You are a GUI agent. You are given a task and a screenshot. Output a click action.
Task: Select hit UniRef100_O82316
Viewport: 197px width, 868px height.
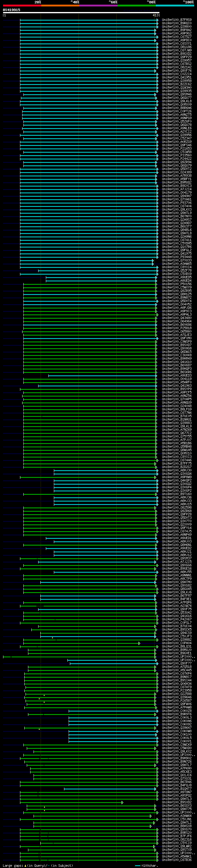(177, 839)
